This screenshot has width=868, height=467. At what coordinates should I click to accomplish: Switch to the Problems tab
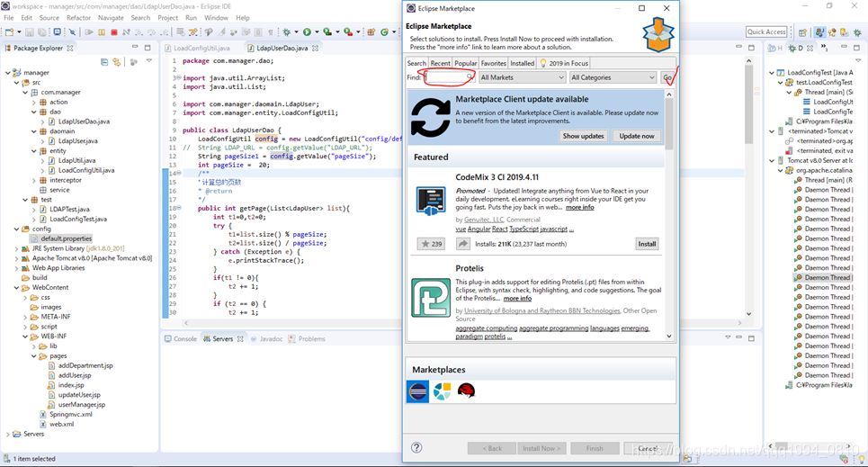(x=307, y=338)
